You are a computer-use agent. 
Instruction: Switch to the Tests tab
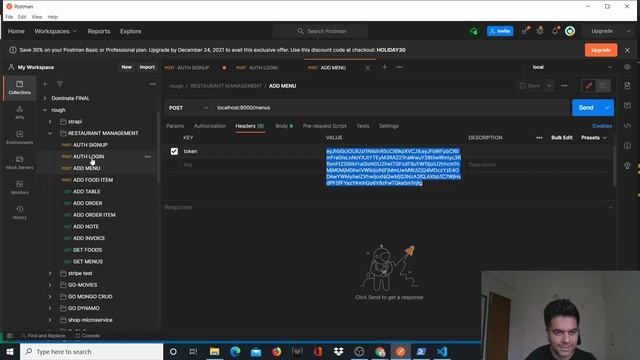pos(363,126)
